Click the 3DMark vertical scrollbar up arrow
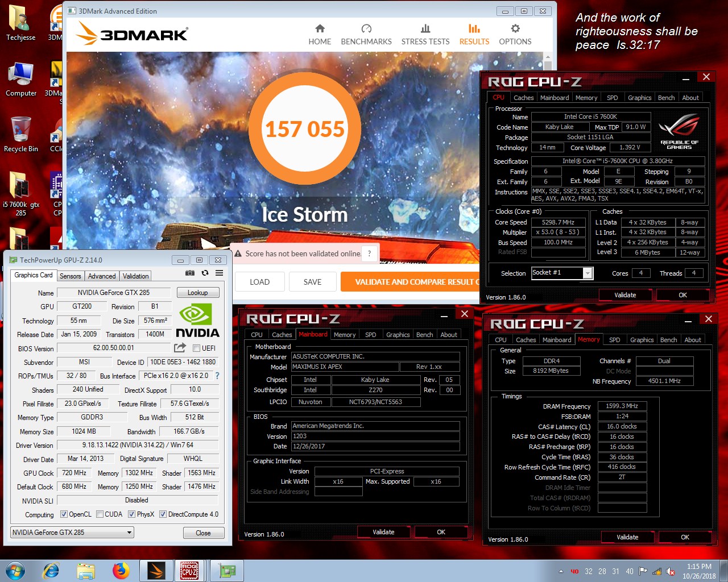This screenshot has width=728, height=582. coord(548,57)
